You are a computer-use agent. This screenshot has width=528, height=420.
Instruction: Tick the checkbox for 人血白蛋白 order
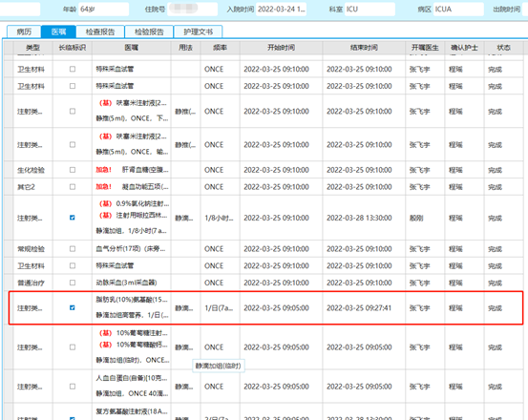tap(73, 387)
